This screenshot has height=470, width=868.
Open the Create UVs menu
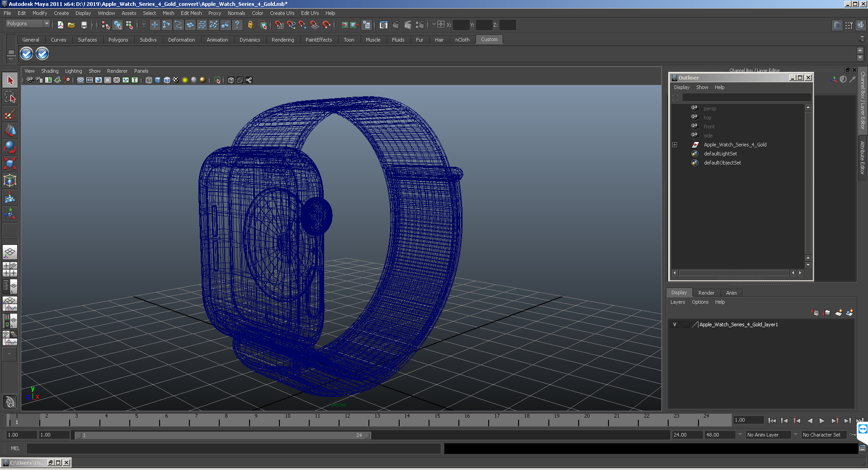coord(282,13)
